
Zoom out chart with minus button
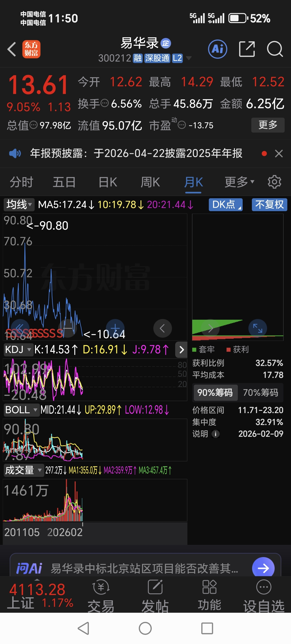67,328
